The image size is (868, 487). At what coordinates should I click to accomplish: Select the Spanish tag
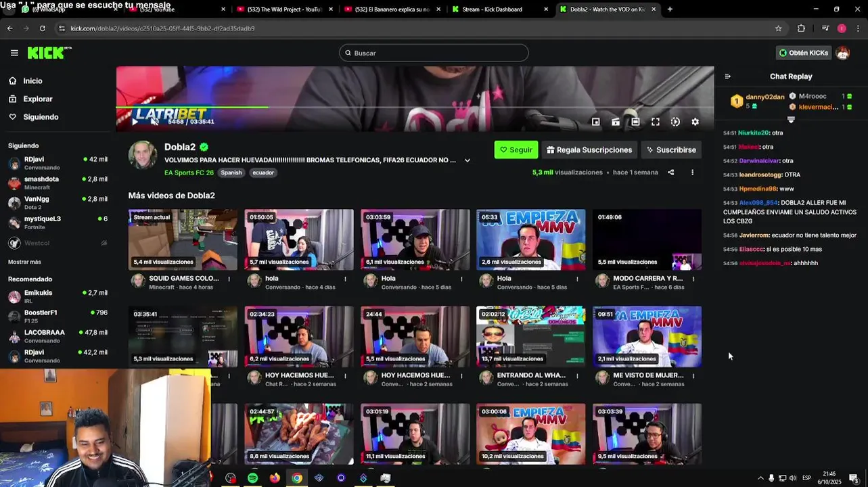tap(231, 172)
